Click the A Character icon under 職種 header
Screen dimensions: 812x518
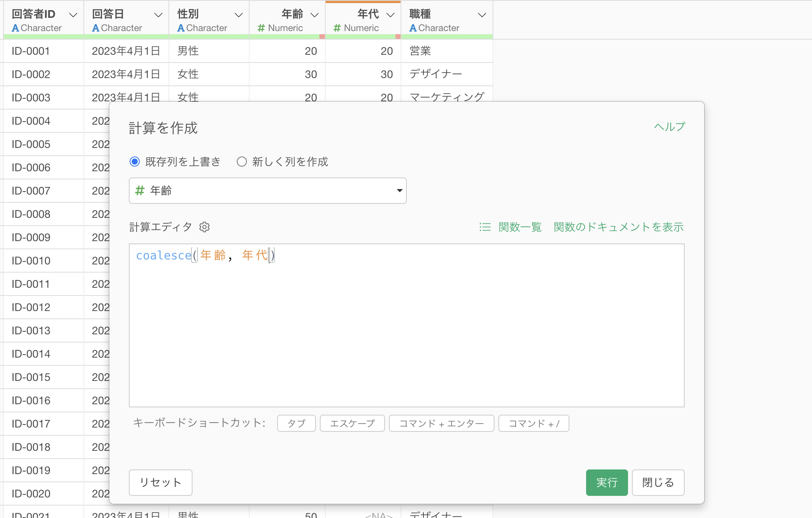tap(413, 28)
